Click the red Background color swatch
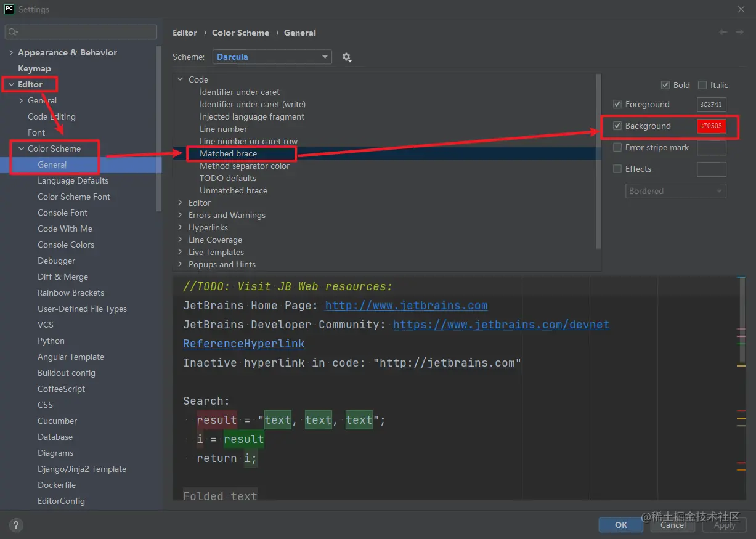Viewport: 756px width, 539px height. click(x=711, y=126)
